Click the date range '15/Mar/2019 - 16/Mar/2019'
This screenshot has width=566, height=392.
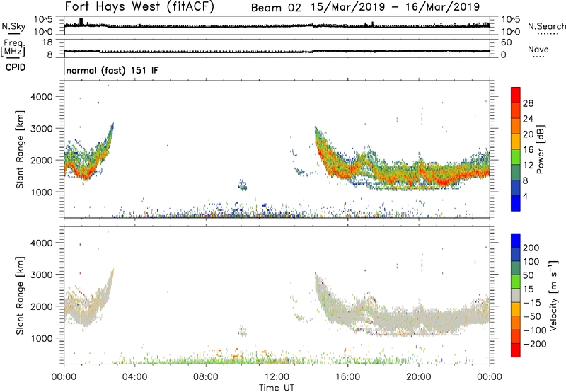click(x=395, y=7)
